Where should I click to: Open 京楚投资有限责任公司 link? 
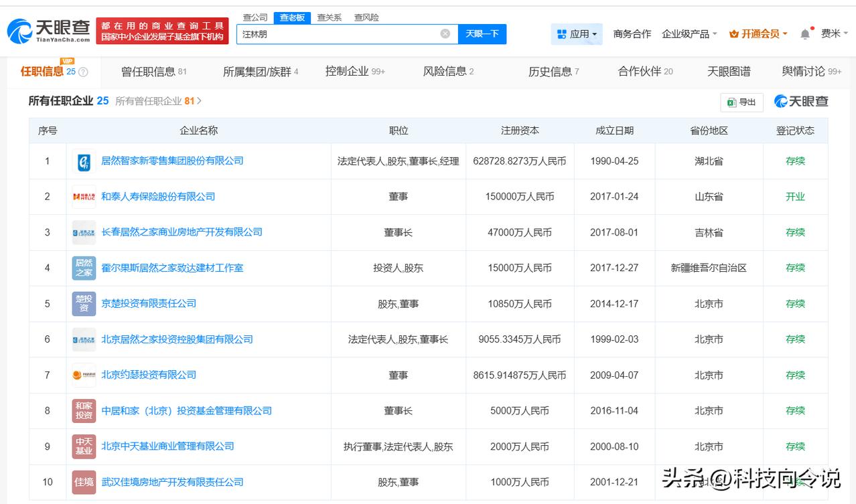149,304
